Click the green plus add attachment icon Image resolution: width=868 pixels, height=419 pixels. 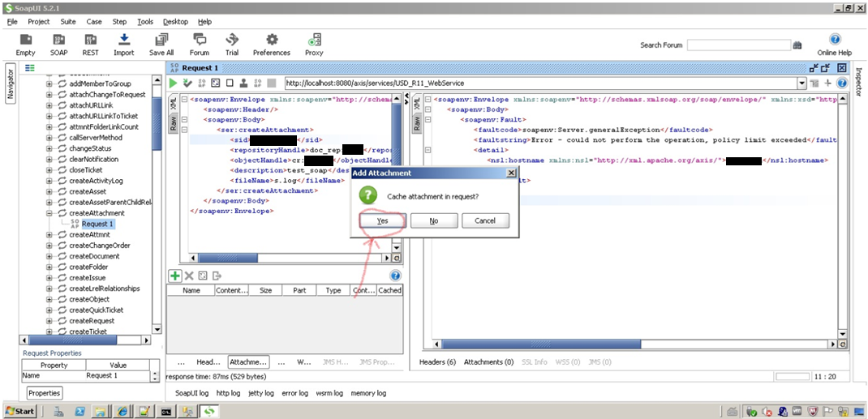click(x=174, y=276)
